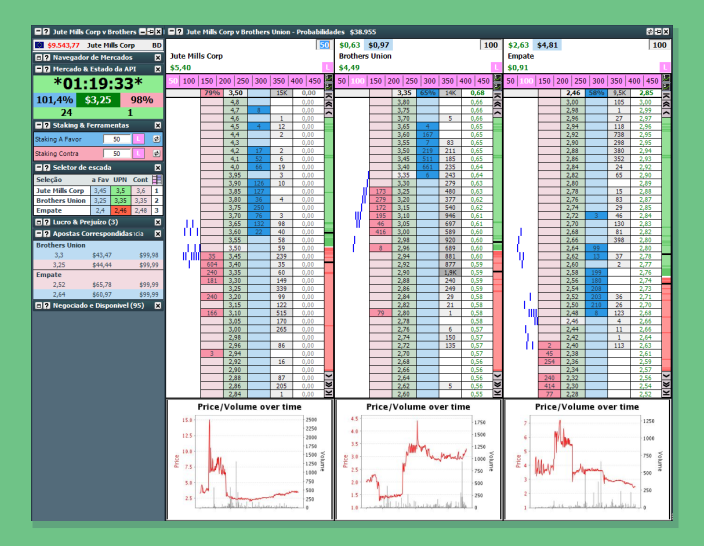This screenshot has height=546, width=704.
Task: Select 50 stake on Empate ladder
Action: click(x=510, y=81)
